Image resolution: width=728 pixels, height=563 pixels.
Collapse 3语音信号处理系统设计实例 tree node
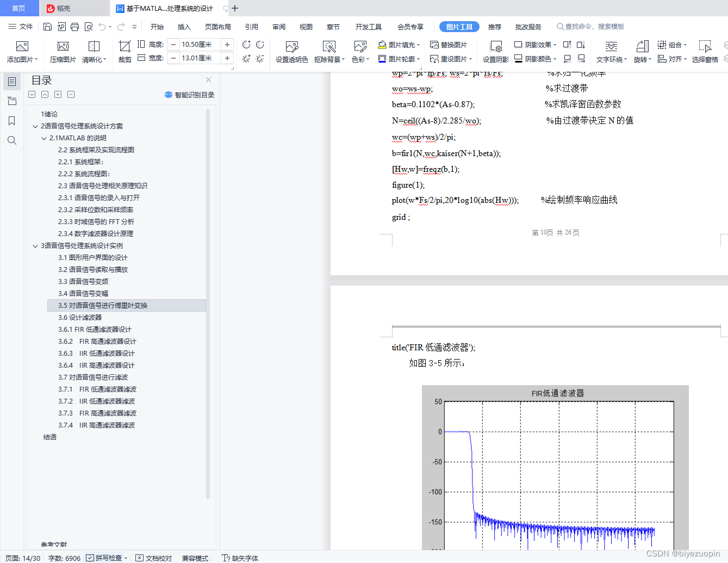click(x=35, y=246)
